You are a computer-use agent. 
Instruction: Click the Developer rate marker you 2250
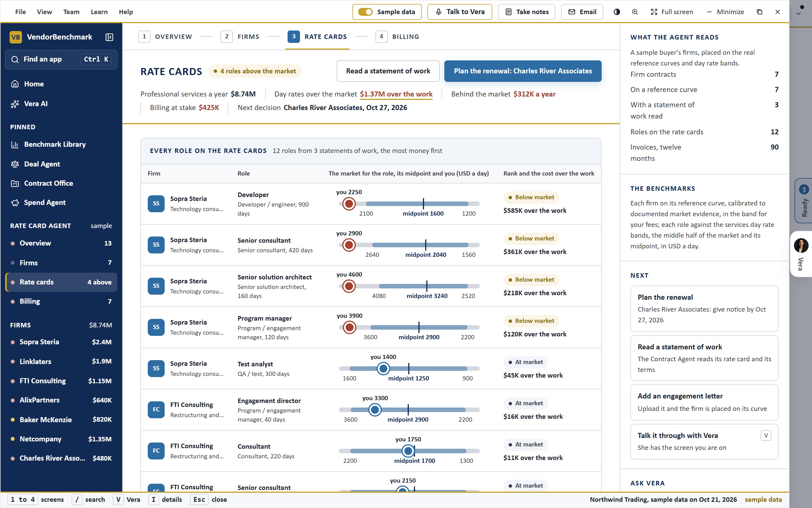click(349, 203)
